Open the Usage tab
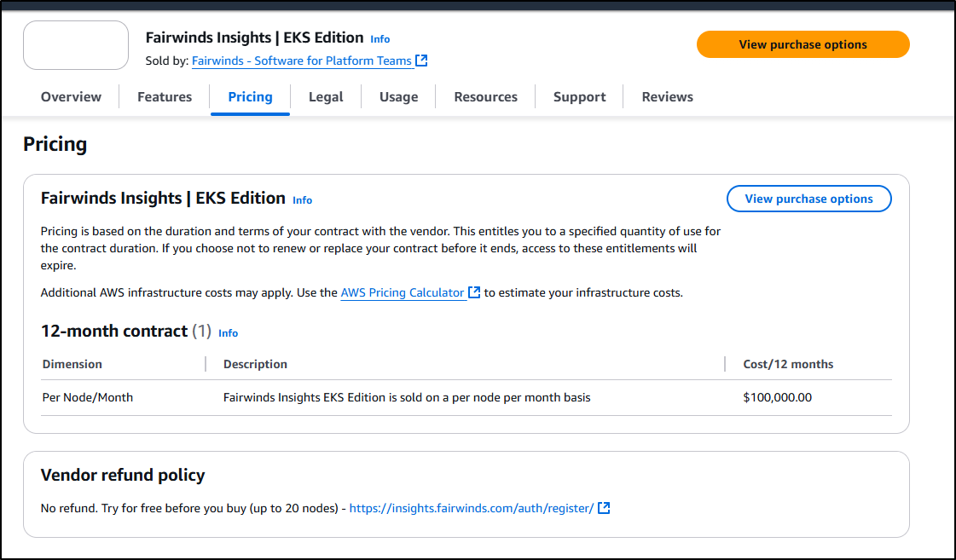956x560 pixels. pyautogui.click(x=399, y=97)
